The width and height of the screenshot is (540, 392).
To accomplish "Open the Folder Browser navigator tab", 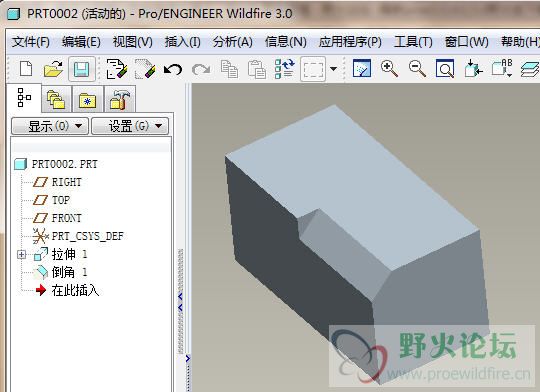I will 56,100.
